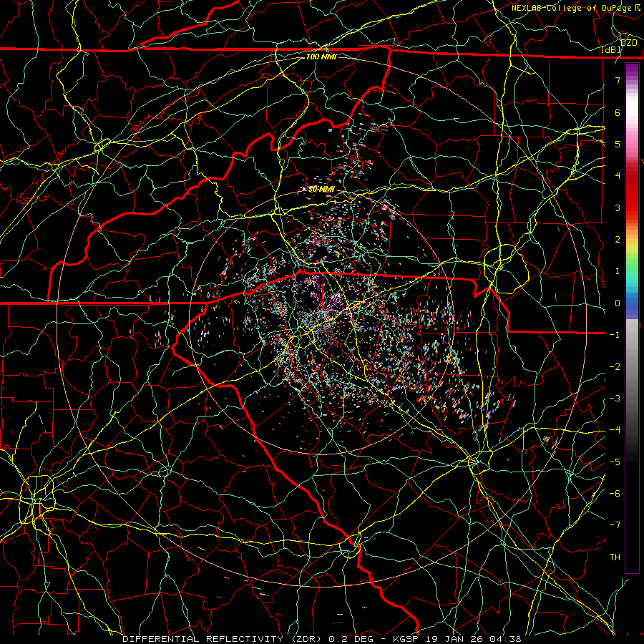Click the -4 label on the dB scale
The width and height of the screenshot is (644, 644).
[x=615, y=430]
